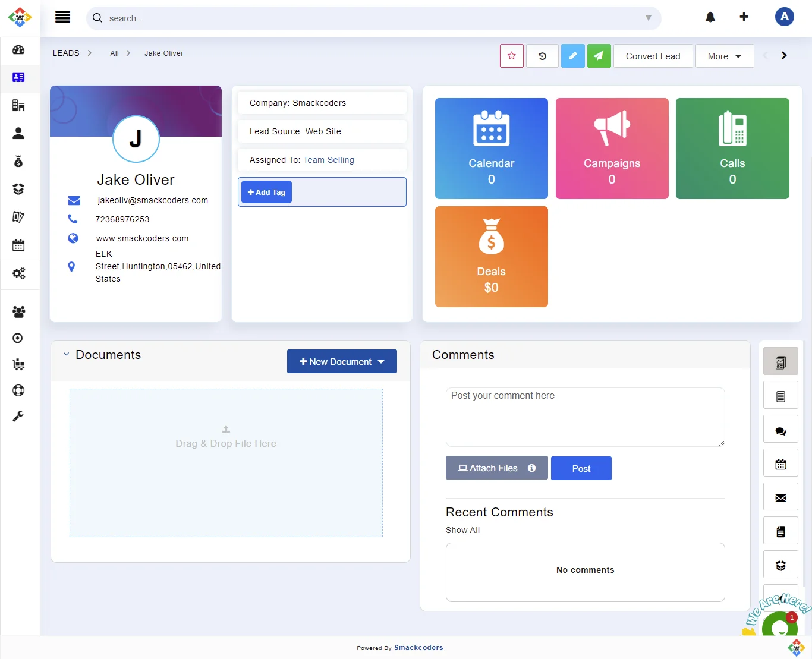Open the New Document dropdown

[x=342, y=361]
